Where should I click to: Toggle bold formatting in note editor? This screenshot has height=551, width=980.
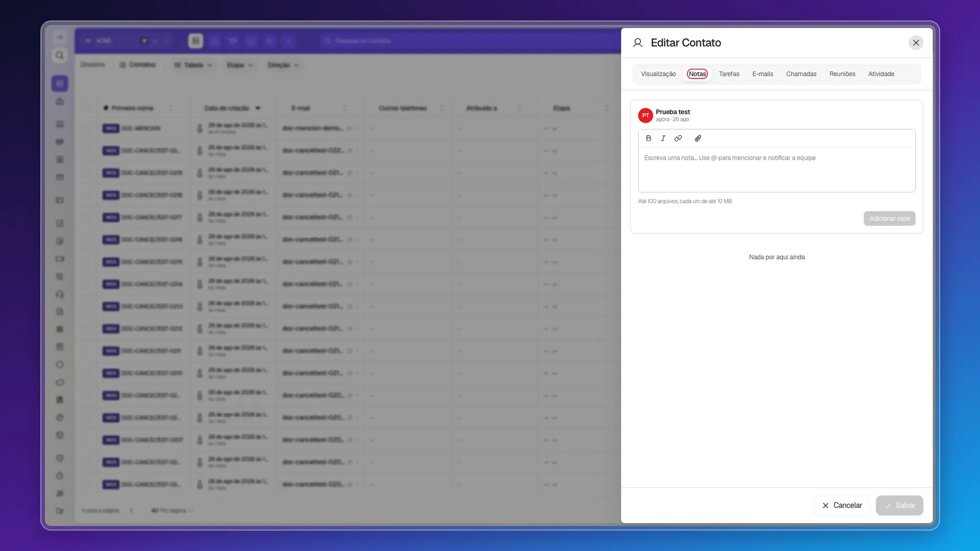(x=649, y=138)
